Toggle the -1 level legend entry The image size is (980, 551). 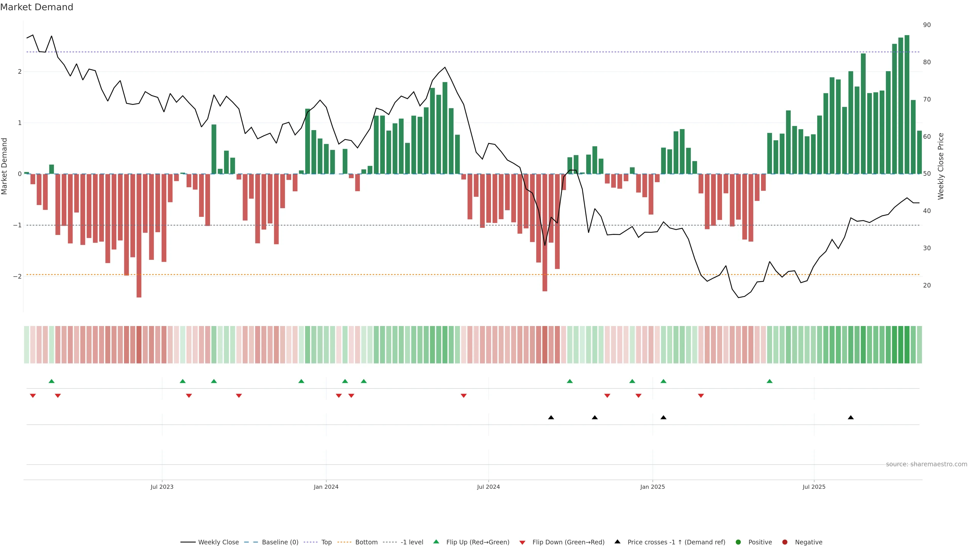tap(412, 542)
